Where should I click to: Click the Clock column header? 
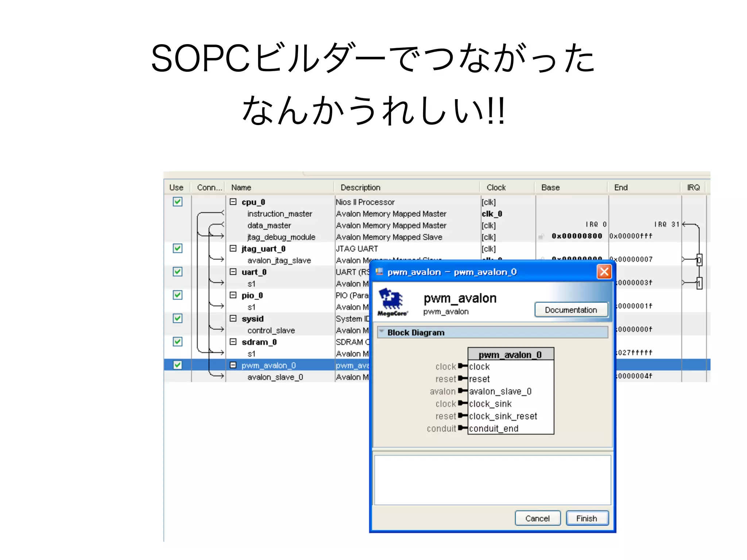pos(508,187)
